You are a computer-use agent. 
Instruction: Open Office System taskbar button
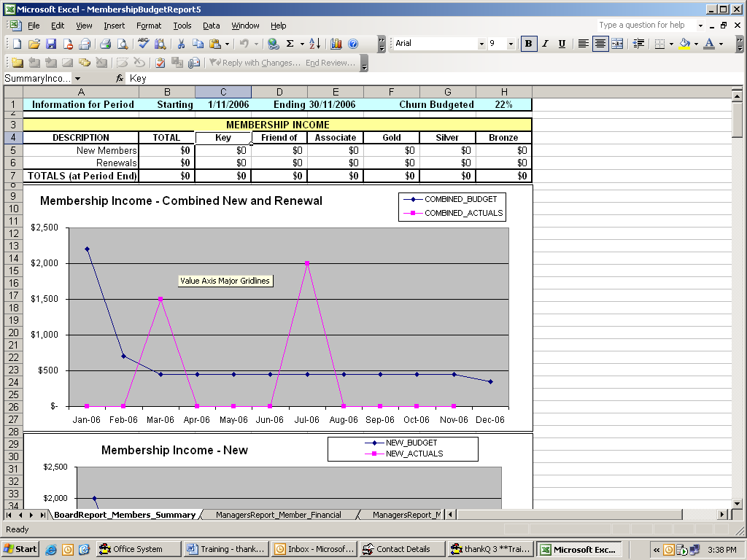138,549
